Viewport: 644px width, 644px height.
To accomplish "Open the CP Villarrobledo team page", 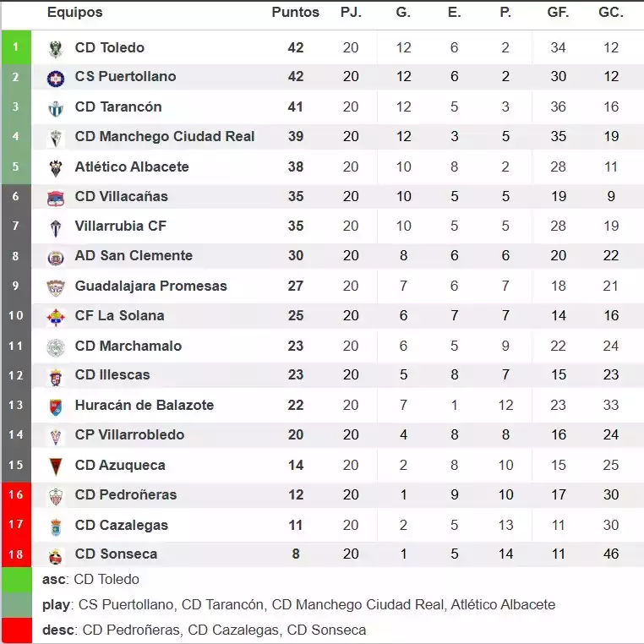I will 129,435.
